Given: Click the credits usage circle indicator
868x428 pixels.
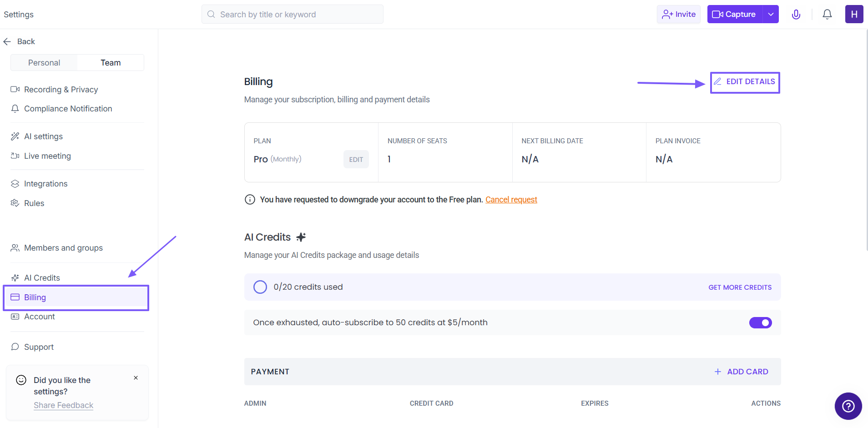Looking at the screenshot, I should coord(260,287).
